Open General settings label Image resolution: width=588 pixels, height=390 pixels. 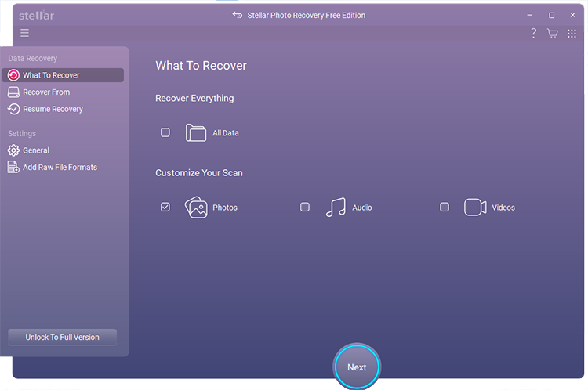point(36,150)
